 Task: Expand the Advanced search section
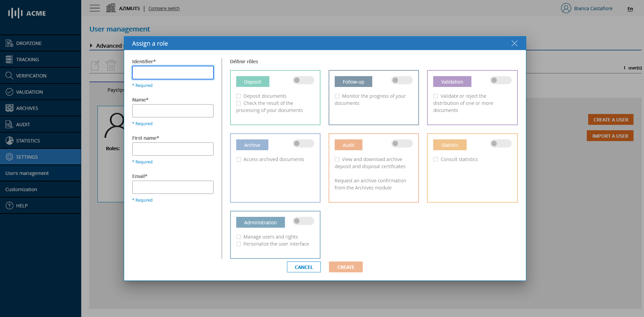point(91,46)
